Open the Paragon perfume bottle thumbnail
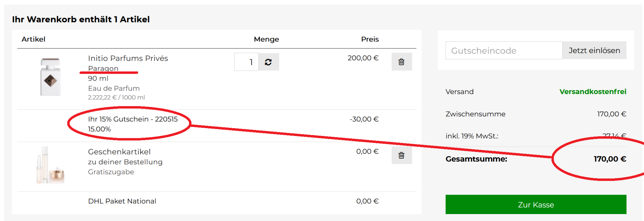The width and height of the screenshot is (644, 221). (x=50, y=77)
